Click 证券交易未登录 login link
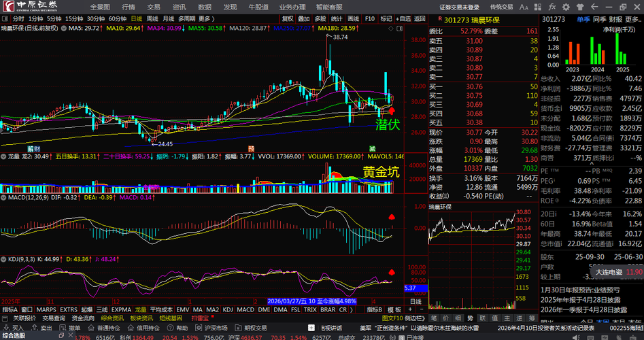Viewport: 644px width, 340px height. 459,7
